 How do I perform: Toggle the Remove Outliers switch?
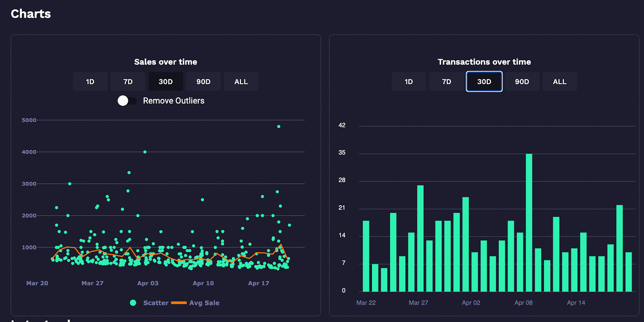[127, 101]
